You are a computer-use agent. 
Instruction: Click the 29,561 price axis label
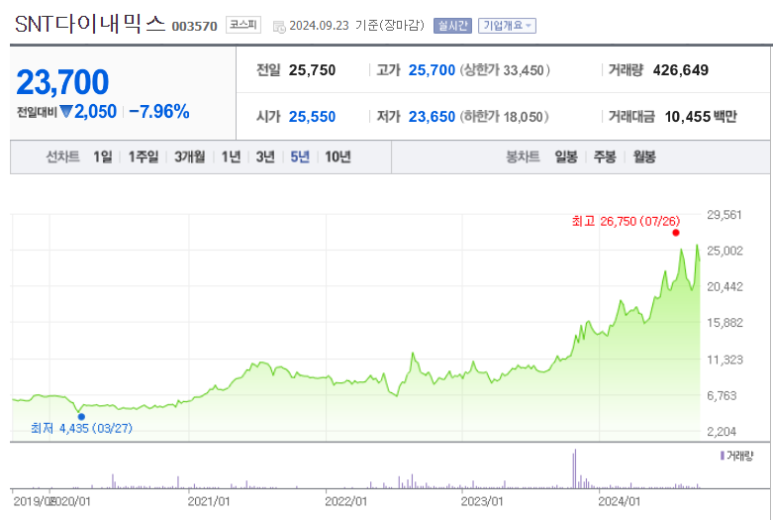[x=724, y=215]
